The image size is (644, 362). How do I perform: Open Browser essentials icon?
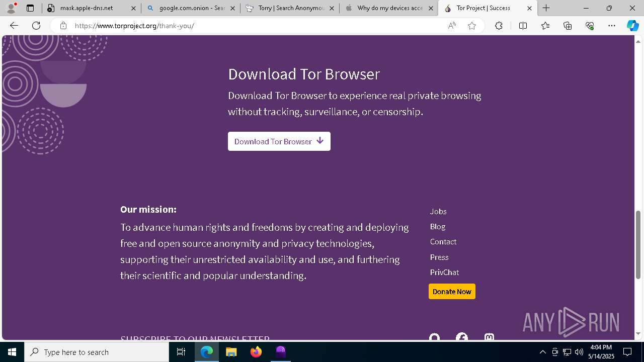pos(590,26)
